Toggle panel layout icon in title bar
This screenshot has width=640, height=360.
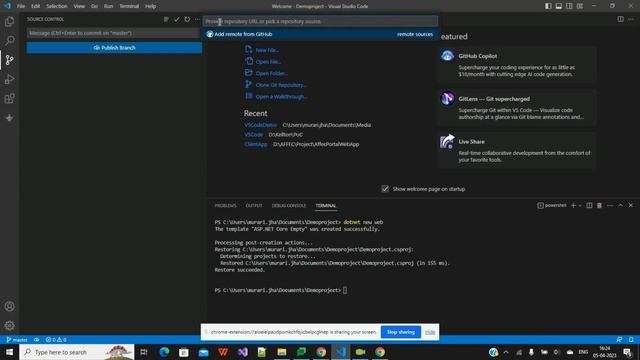[559, 6]
